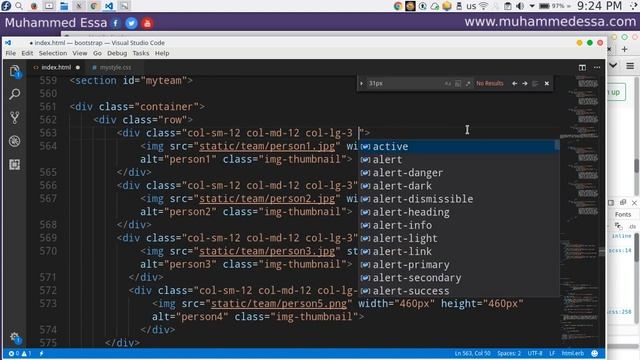Click the feedback smiley in status bar
This screenshot has width=640, height=360.
(x=595, y=353)
